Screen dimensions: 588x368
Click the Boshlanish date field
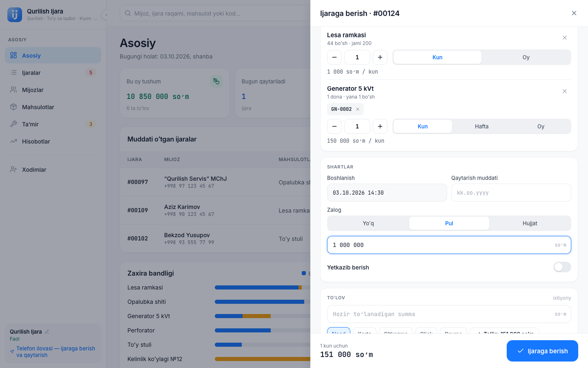pyautogui.click(x=387, y=193)
